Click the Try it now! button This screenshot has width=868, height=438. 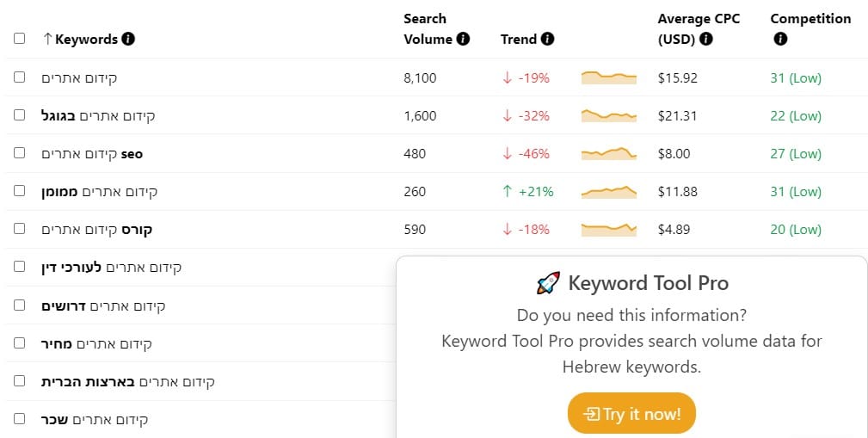631,414
